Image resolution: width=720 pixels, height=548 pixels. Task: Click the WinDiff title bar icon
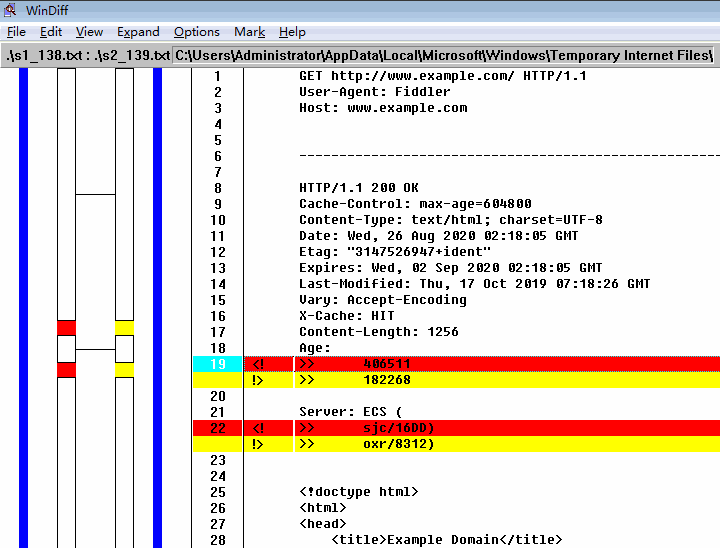tap(10, 10)
